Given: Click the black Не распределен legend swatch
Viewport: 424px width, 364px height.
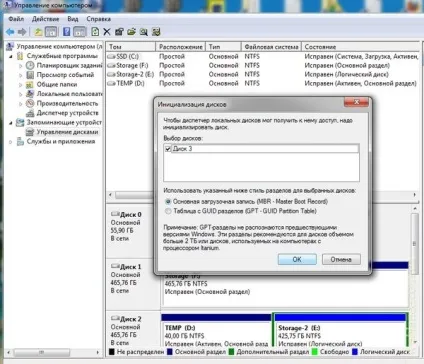Looking at the screenshot, I should pyautogui.click(x=112, y=352).
